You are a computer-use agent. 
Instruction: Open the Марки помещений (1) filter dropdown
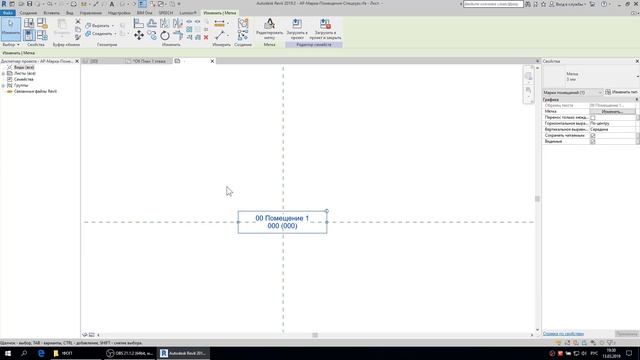click(x=573, y=93)
